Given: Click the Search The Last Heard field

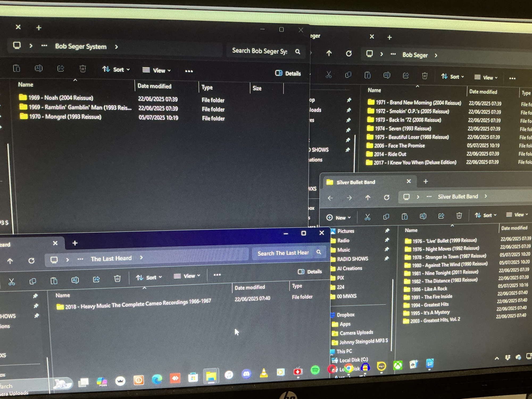Looking at the screenshot, I should [x=283, y=253].
